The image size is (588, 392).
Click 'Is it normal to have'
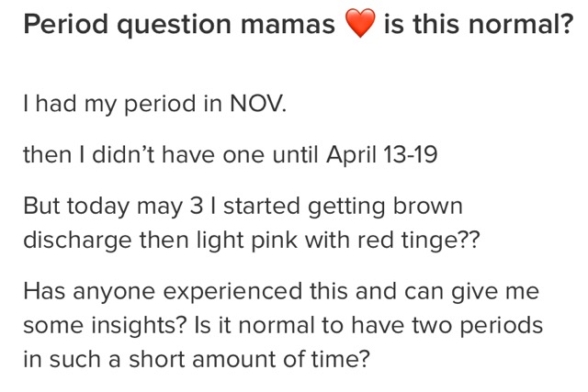click(x=300, y=325)
